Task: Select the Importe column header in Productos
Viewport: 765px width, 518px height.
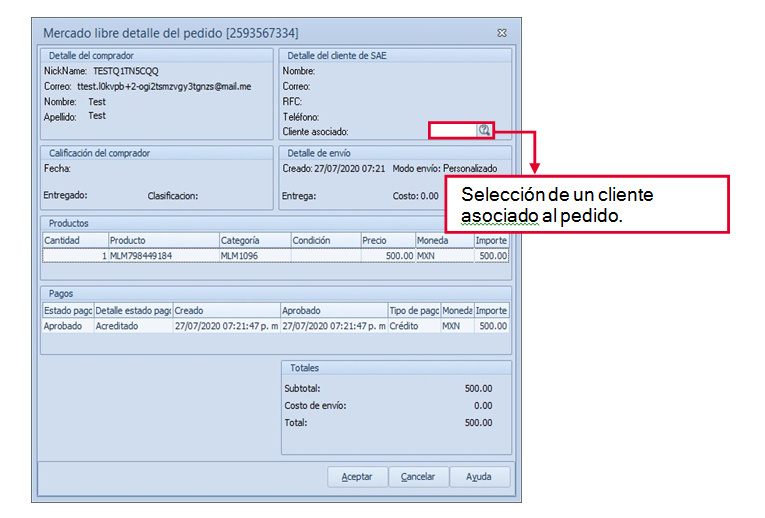Action: [x=491, y=240]
